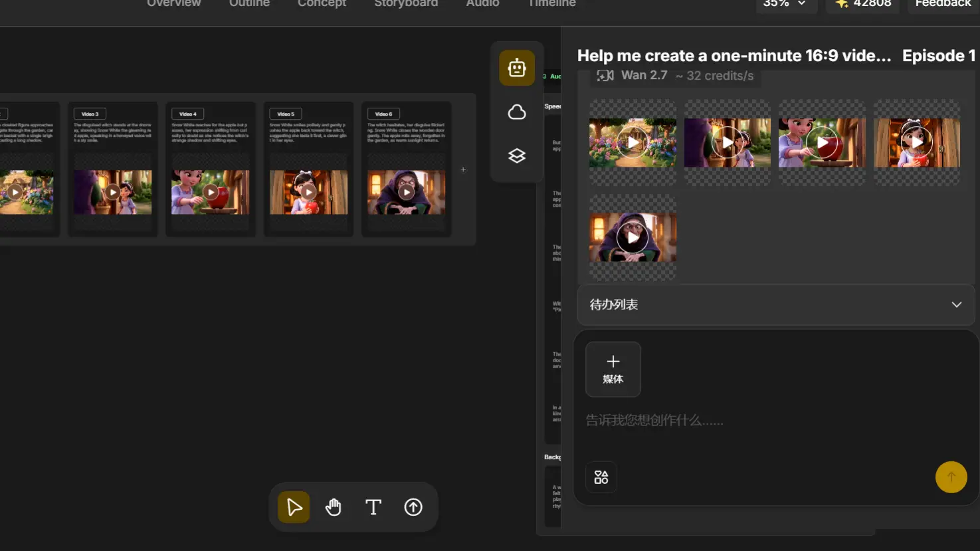Viewport: 980px width, 551px height.
Task: Switch to the Timeline tab
Action: (551, 3)
